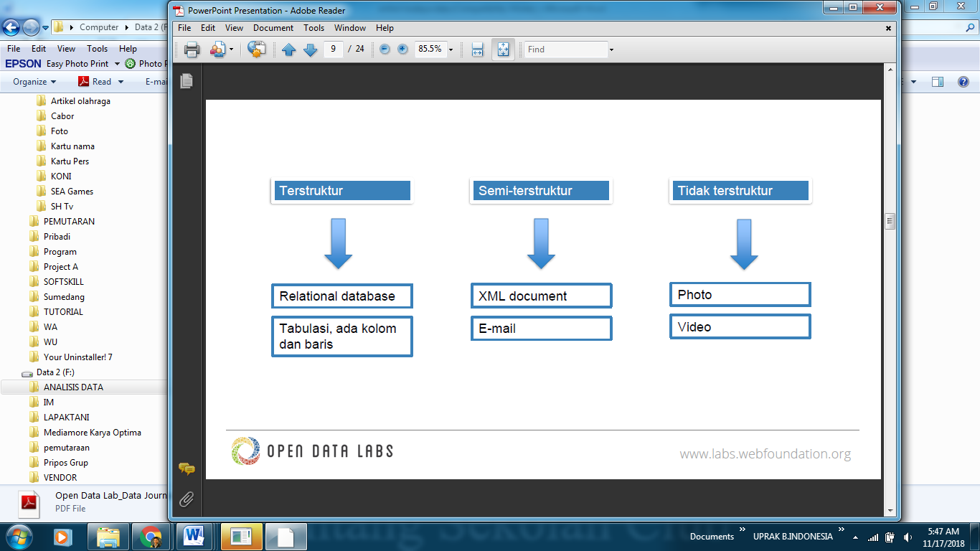Open the zoom percentage dropdown
The image size is (980, 551).
[x=451, y=50]
